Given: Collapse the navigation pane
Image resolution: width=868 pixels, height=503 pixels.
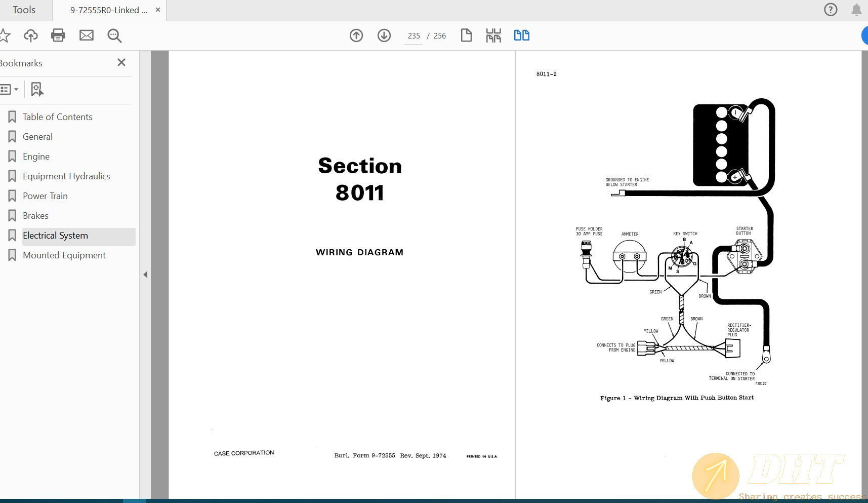Looking at the screenshot, I should click(x=146, y=274).
